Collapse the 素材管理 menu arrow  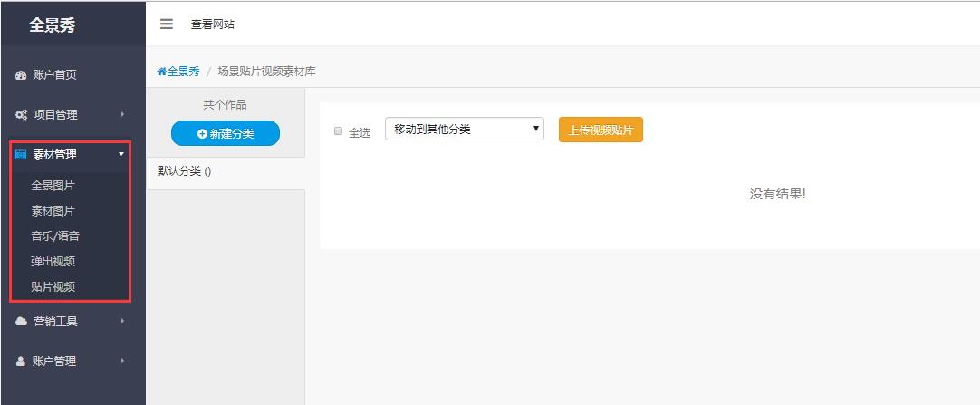[x=122, y=155]
